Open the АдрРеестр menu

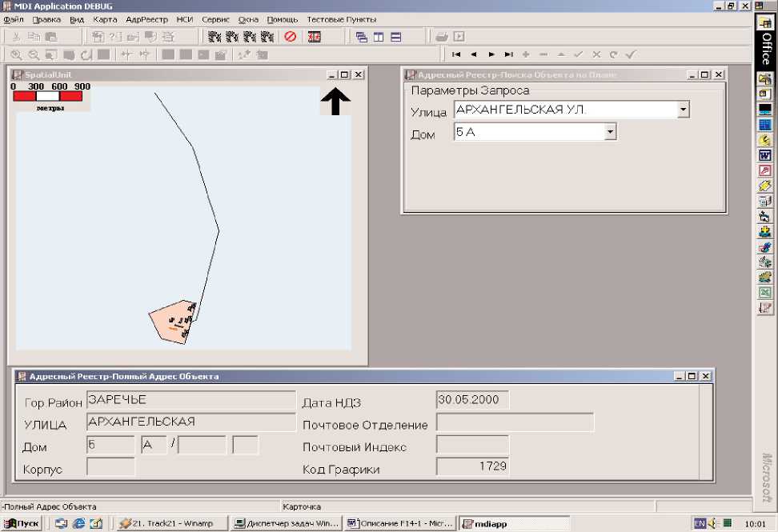pos(146,20)
